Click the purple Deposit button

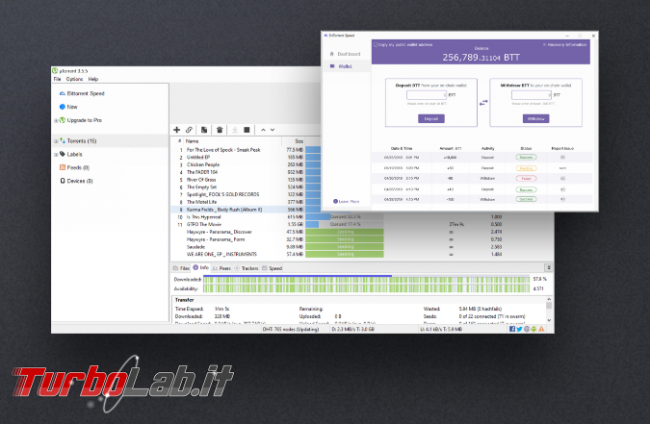click(431, 119)
